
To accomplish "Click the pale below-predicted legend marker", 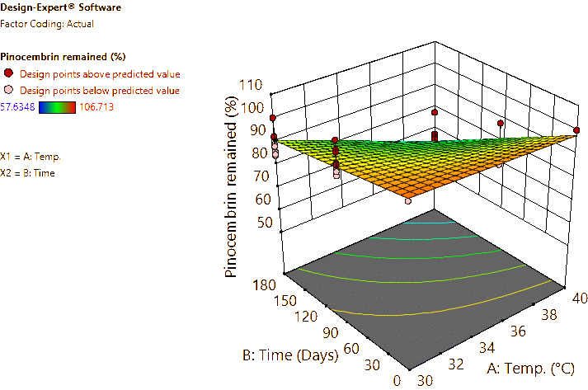I will (x=8, y=89).
